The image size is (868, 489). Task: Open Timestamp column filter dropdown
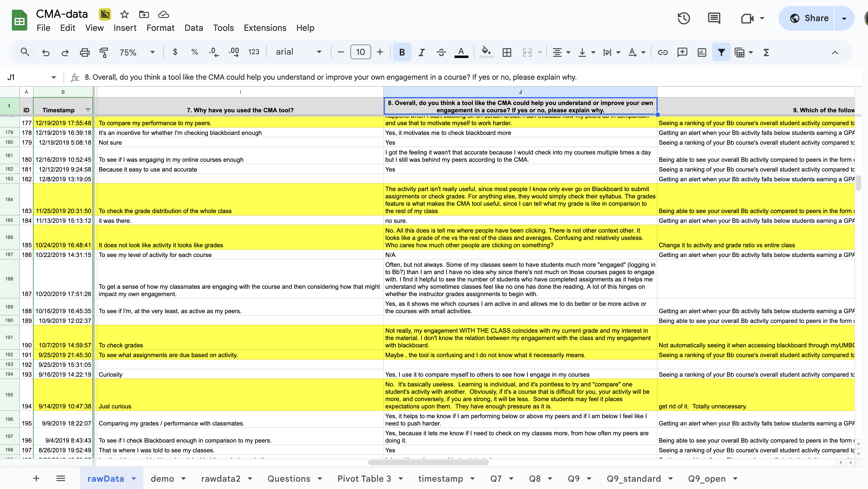coord(88,110)
